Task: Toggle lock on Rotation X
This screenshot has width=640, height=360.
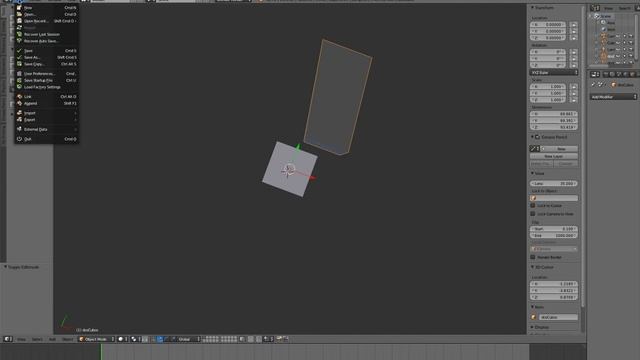Action: point(573,52)
